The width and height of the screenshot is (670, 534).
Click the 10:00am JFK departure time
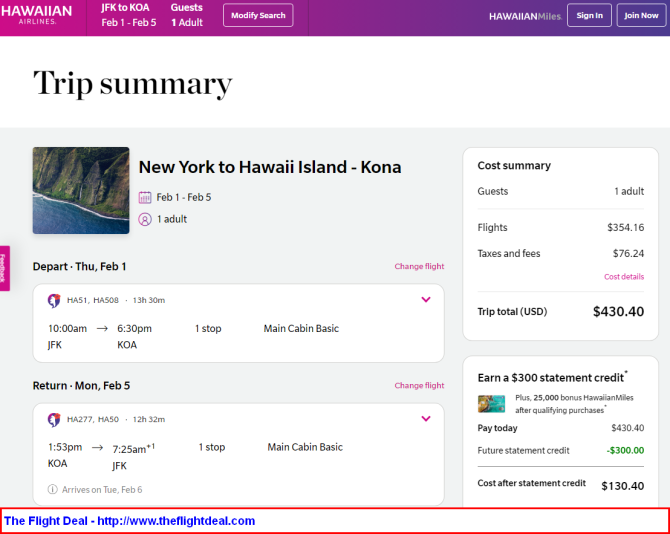(x=68, y=329)
